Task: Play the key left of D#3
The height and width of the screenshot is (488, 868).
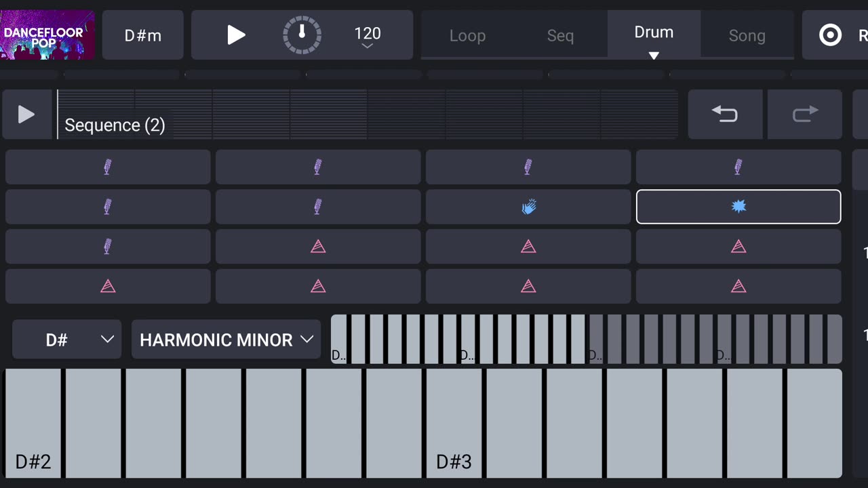Action: 394,424
